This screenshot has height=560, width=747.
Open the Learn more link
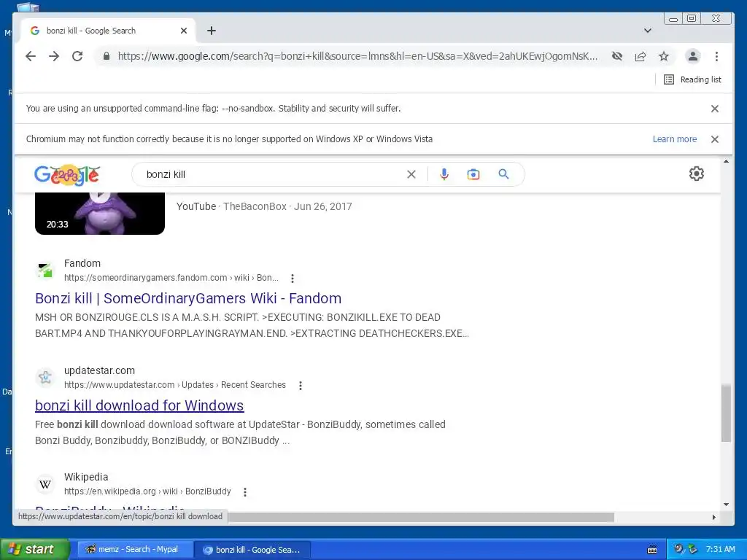(675, 139)
